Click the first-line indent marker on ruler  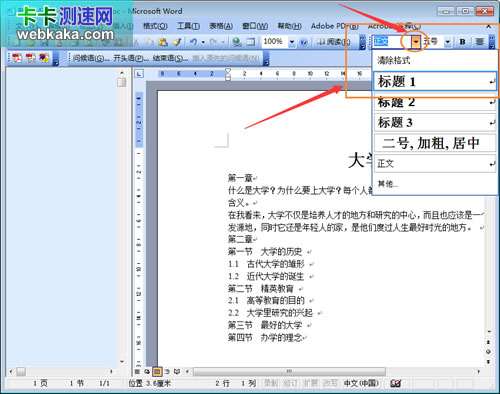tap(228, 70)
